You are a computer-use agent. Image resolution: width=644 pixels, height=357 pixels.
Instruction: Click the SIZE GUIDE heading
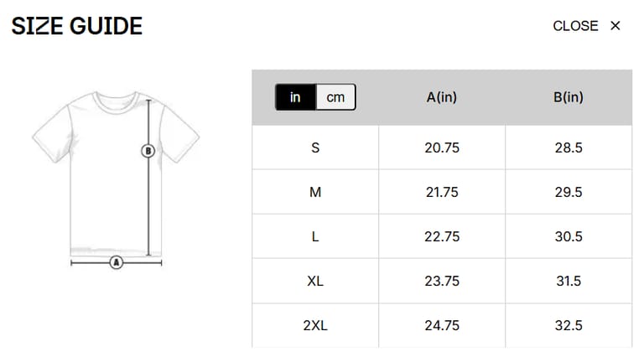tap(77, 26)
